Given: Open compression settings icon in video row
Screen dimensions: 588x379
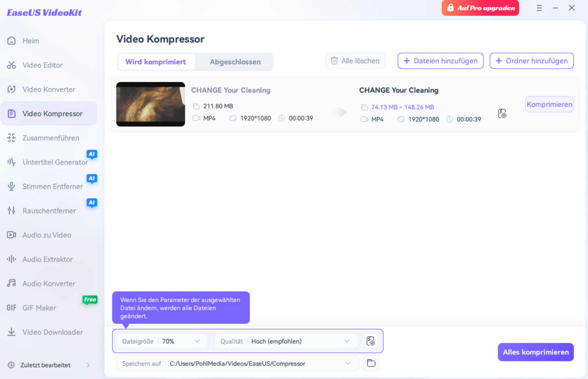Looking at the screenshot, I should tap(502, 113).
